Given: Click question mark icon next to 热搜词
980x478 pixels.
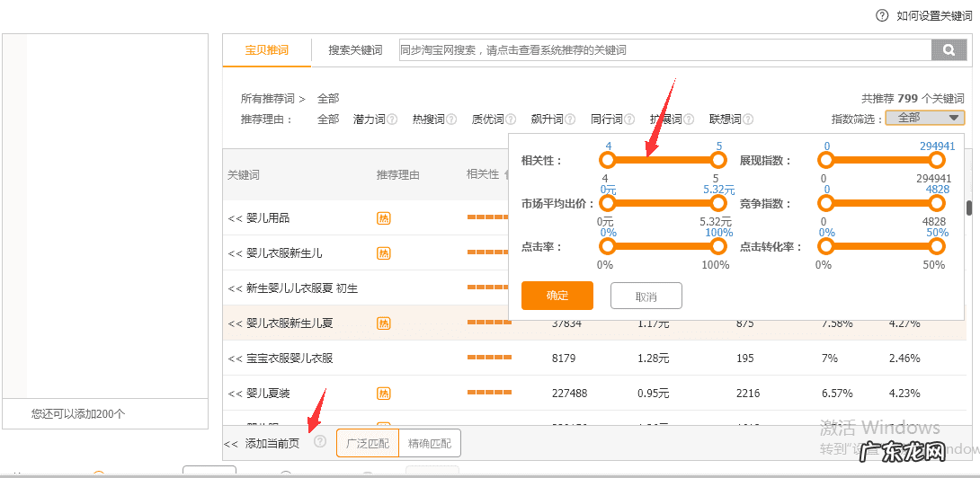Looking at the screenshot, I should click(x=451, y=119).
